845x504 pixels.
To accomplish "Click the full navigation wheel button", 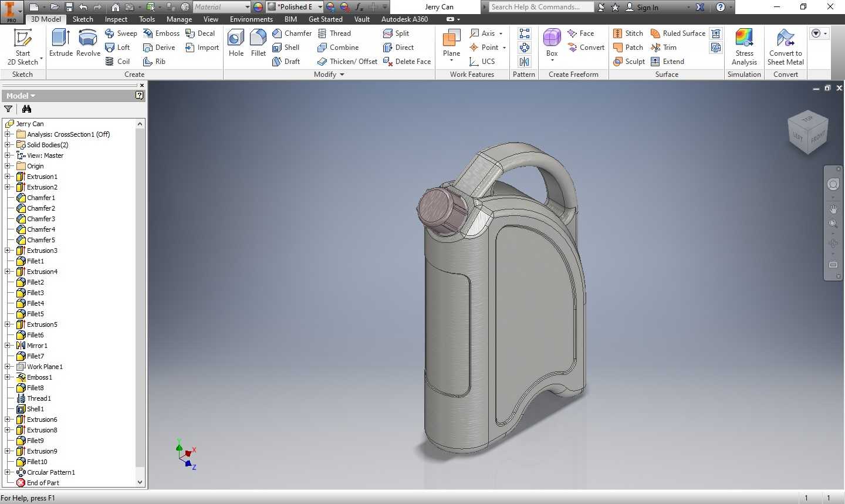I will pos(833,185).
